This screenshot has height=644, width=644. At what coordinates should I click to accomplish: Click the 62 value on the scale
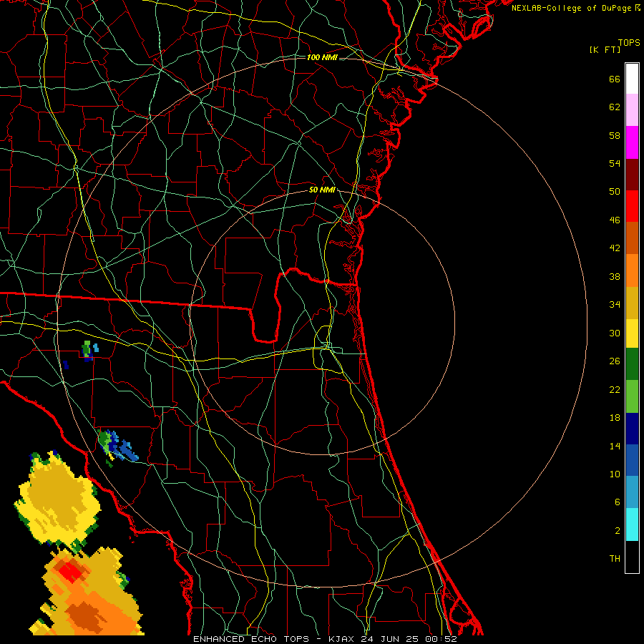[x=615, y=107]
